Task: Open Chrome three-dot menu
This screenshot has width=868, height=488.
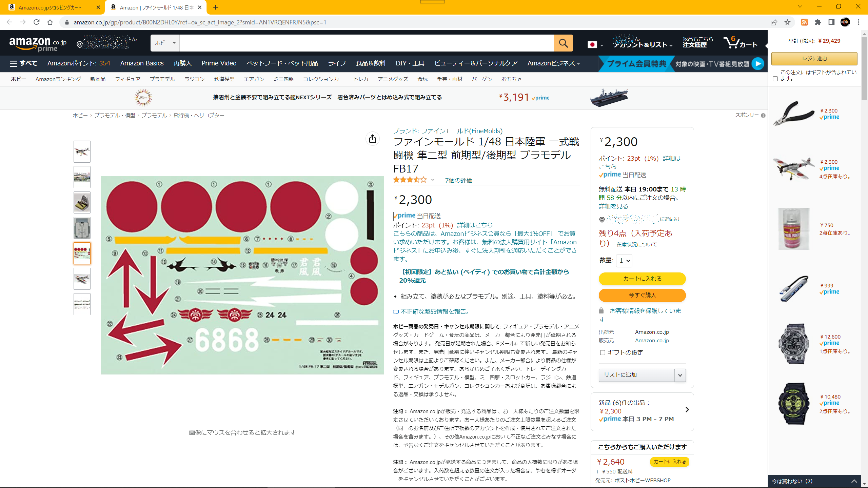Action: pyautogui.click(x=859, y=22)
